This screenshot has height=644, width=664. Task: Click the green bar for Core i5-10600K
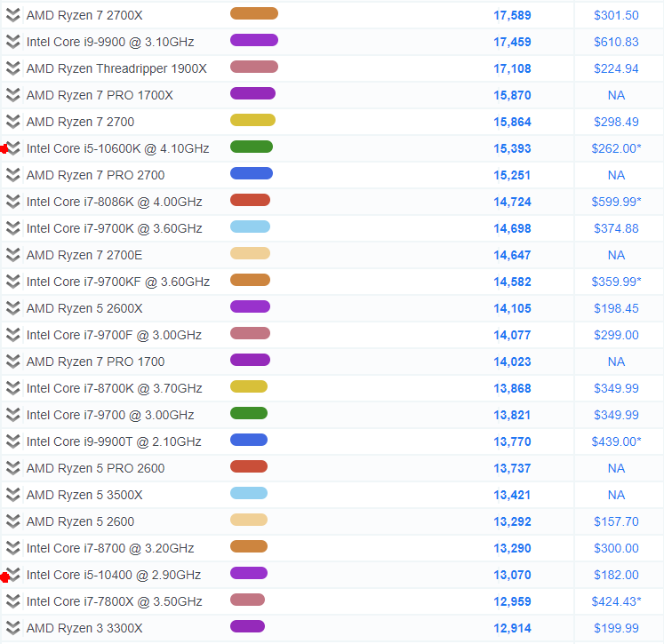(x=252, y=147)
